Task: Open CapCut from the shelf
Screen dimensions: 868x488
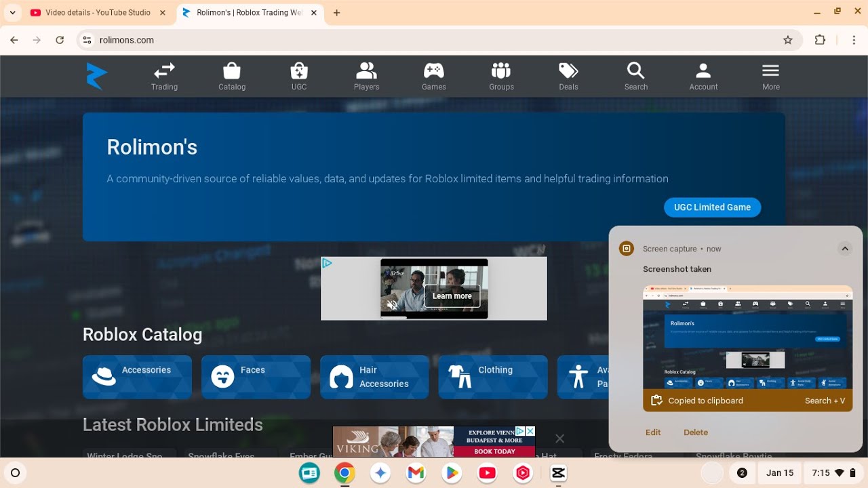Action: 558,473
